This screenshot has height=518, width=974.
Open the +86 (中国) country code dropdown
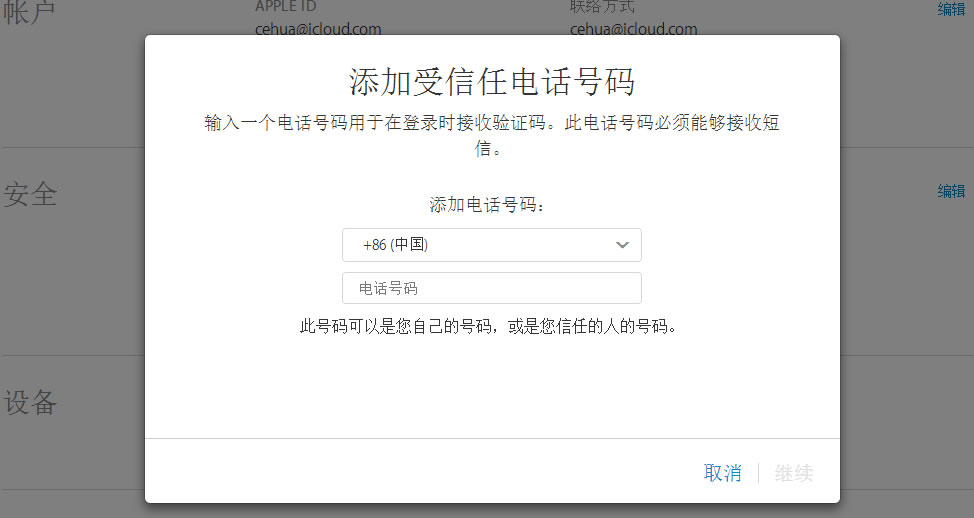[x=491, y=245]
